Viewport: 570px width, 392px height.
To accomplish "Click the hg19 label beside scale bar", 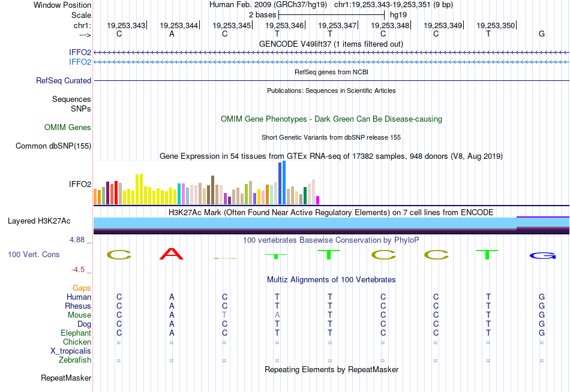I will [x=398, y=15].
